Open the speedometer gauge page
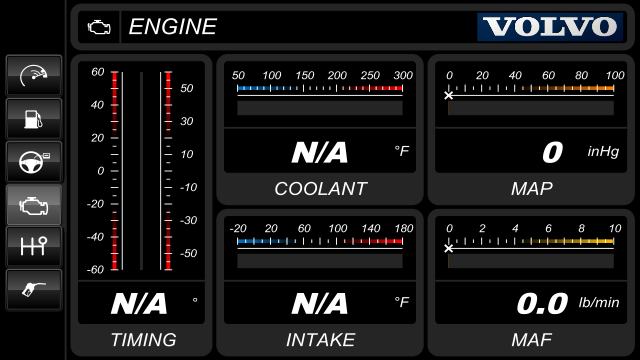 [x=33, y=76]
